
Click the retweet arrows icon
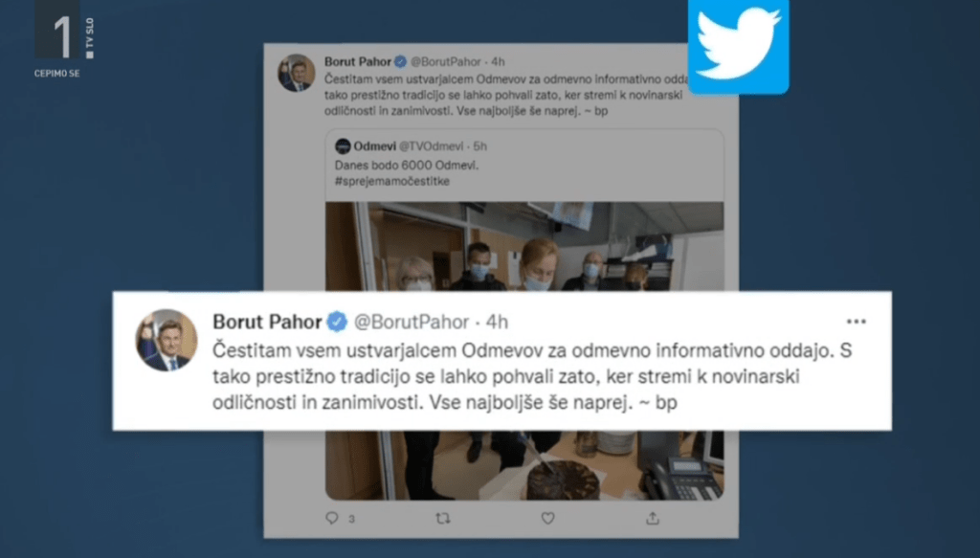tap(442, 518)
